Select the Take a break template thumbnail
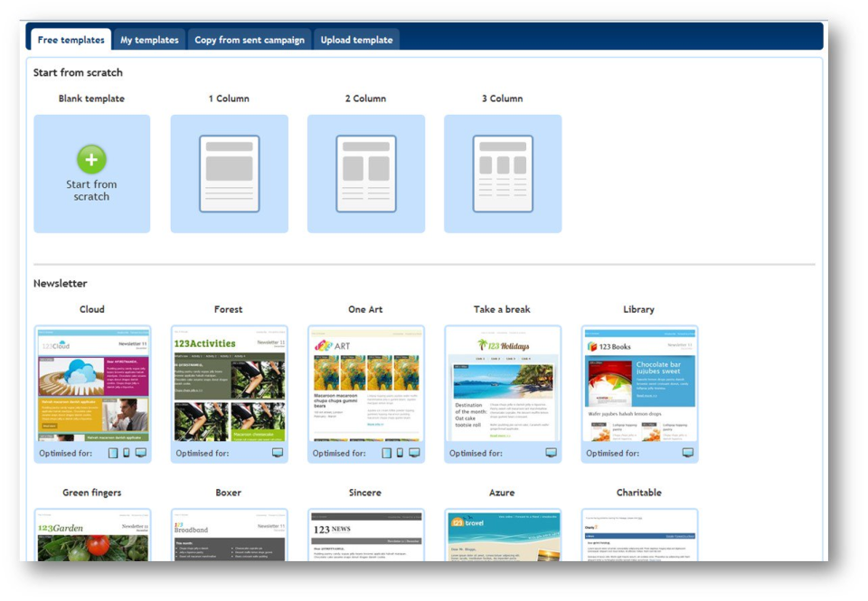 503,384
